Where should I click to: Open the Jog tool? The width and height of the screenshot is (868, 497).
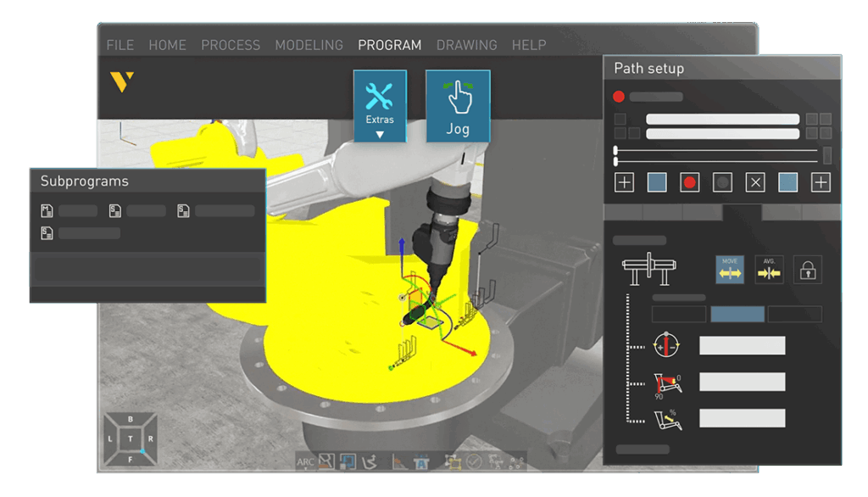pos(458,106)
